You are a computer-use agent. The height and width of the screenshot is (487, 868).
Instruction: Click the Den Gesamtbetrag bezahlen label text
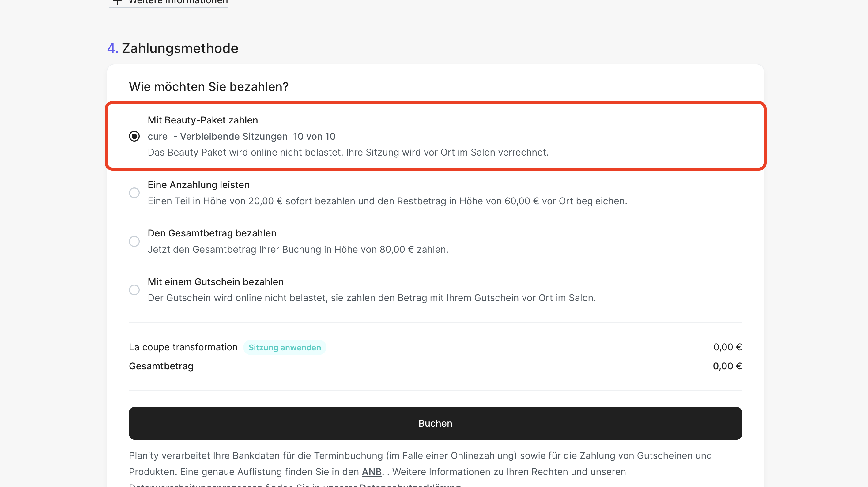pyautogui.click(x=212, y=233)
